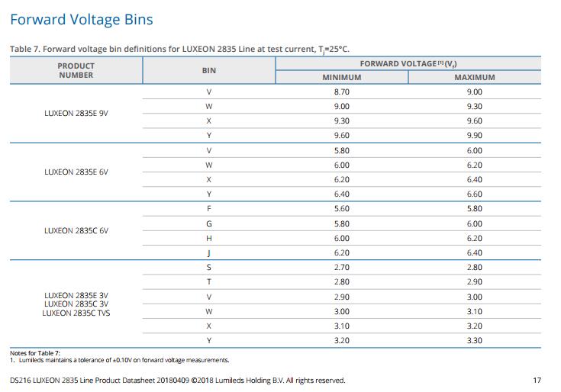This screenshot has height=392, width=561.
Task: Click minimum 9.30 in 9V bin X row
Action: click(342, 120)
